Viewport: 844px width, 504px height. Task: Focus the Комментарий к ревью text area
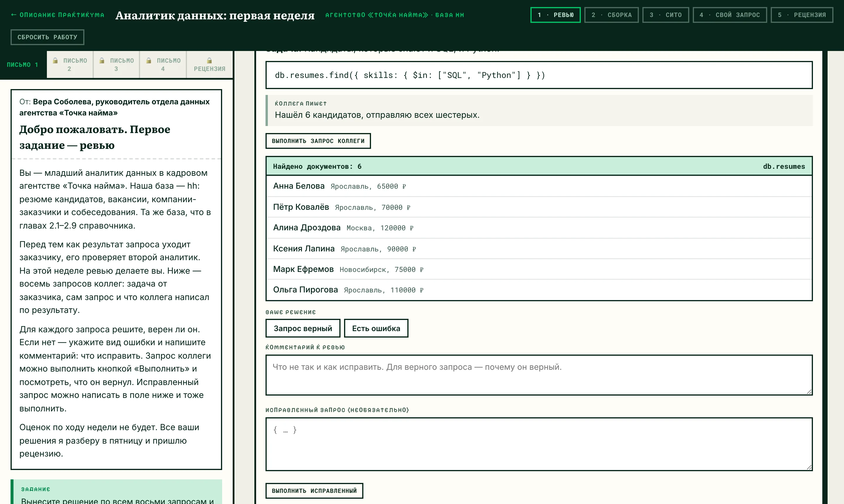pyautogui.click(x=539, y=375)
